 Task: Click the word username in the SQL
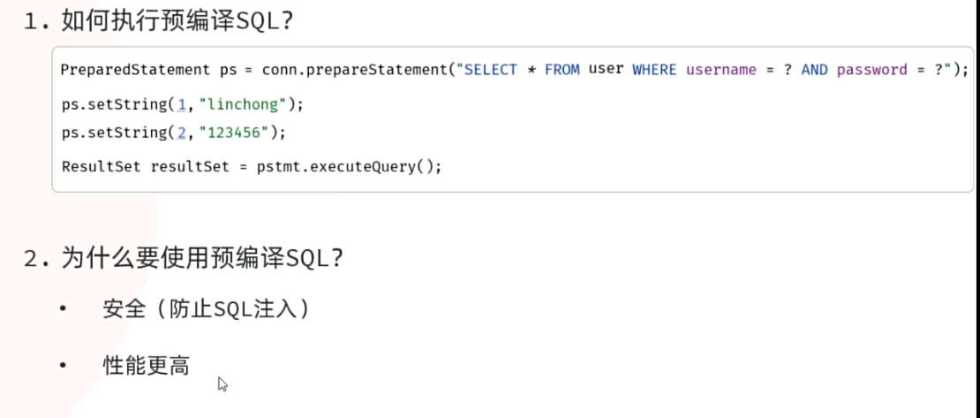click(721, 70)
